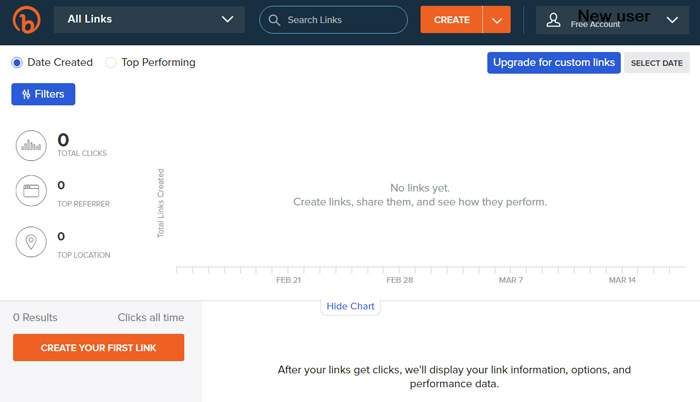The height and width of the screenshot is (402, 700).
Task: Expand the All Links dropdown
Action: [149, 20]
